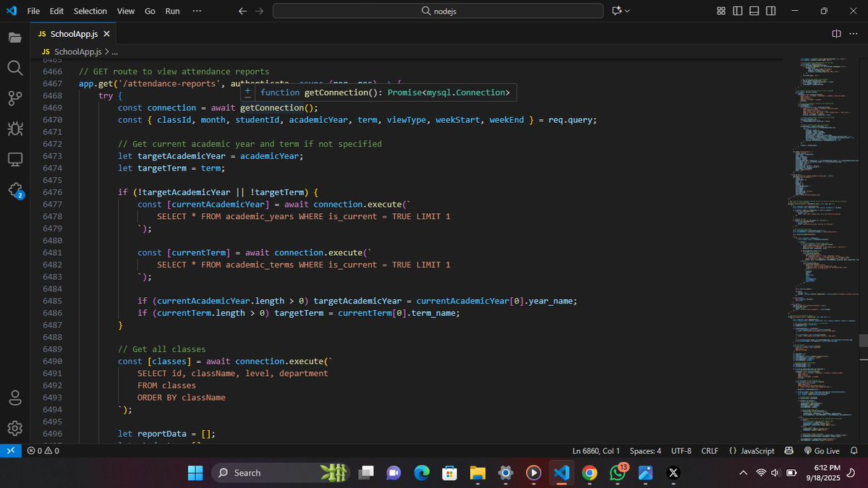Screen dimensions: 868x488
Task: Open the X app from taskbar
Action: 673,472
